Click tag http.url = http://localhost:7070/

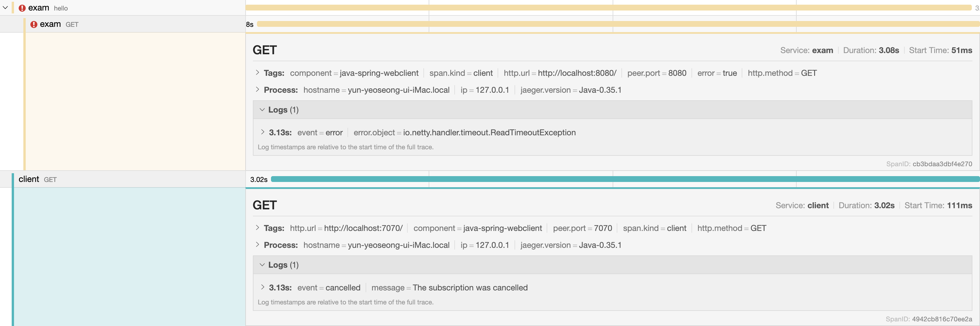[x=346, y=228]
